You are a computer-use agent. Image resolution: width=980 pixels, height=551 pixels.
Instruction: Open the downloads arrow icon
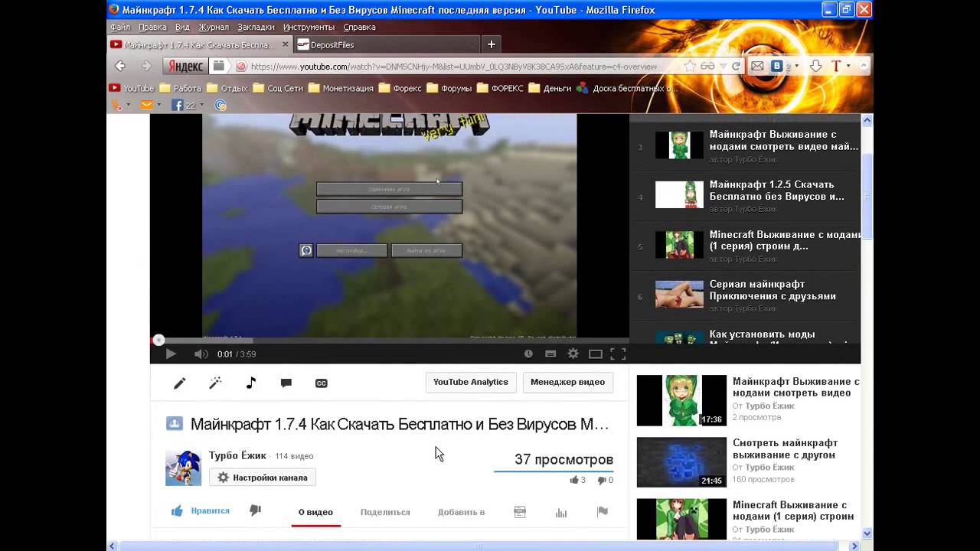click(815, 67)
